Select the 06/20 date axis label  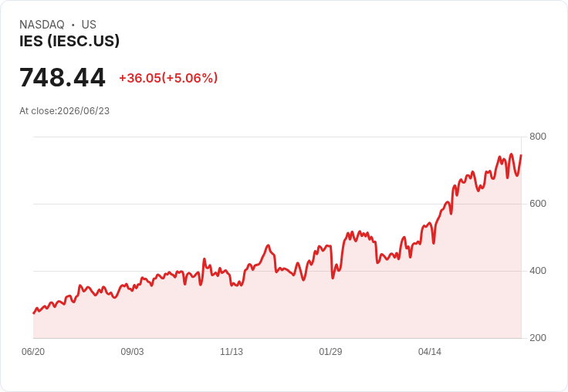(x=33, y=351)
